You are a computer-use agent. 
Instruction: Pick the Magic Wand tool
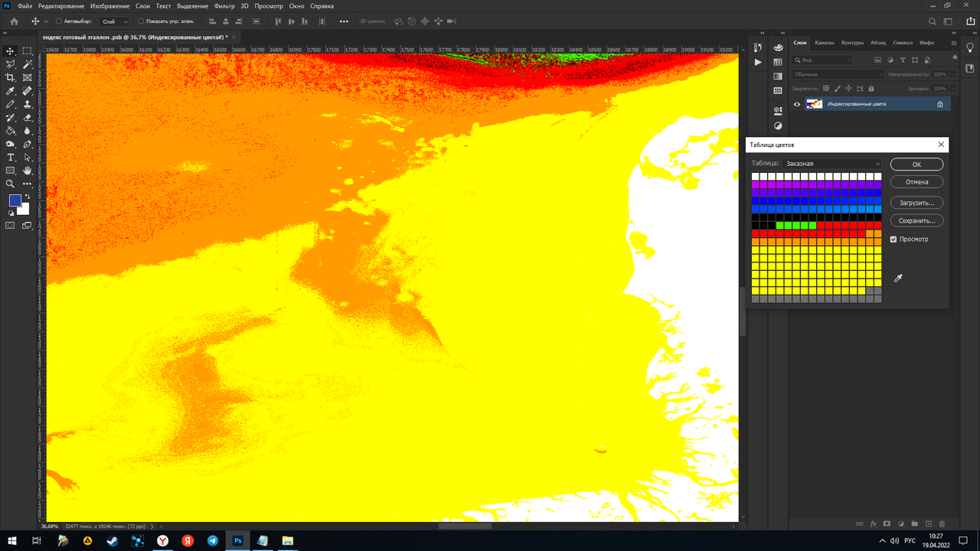(x=28, y=64)
